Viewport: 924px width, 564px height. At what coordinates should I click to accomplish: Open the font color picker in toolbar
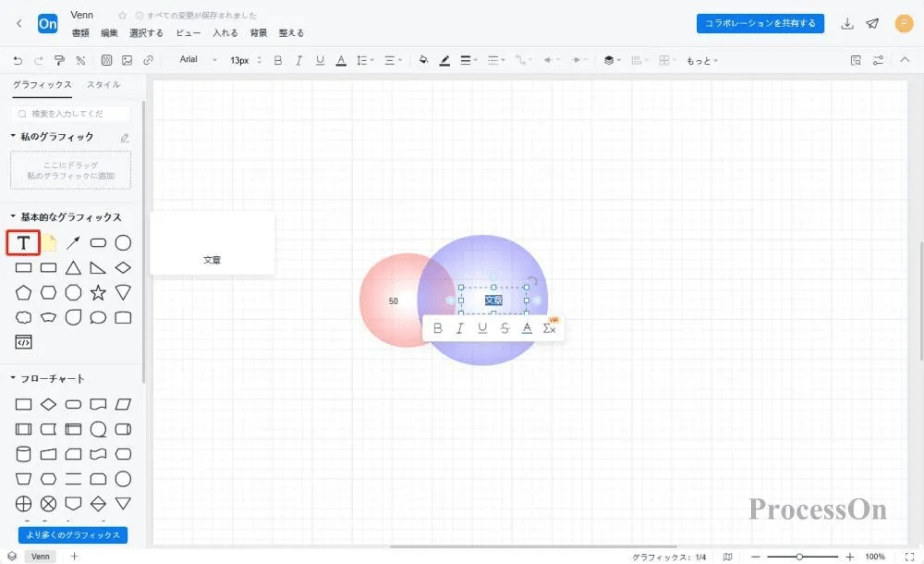coord(341,59)
